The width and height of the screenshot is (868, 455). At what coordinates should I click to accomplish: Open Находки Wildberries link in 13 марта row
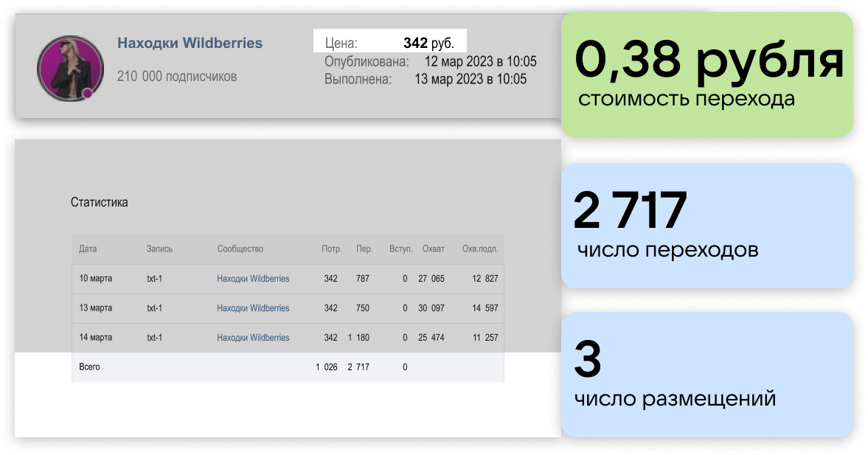pyautogui.click(x=253, y=308)
